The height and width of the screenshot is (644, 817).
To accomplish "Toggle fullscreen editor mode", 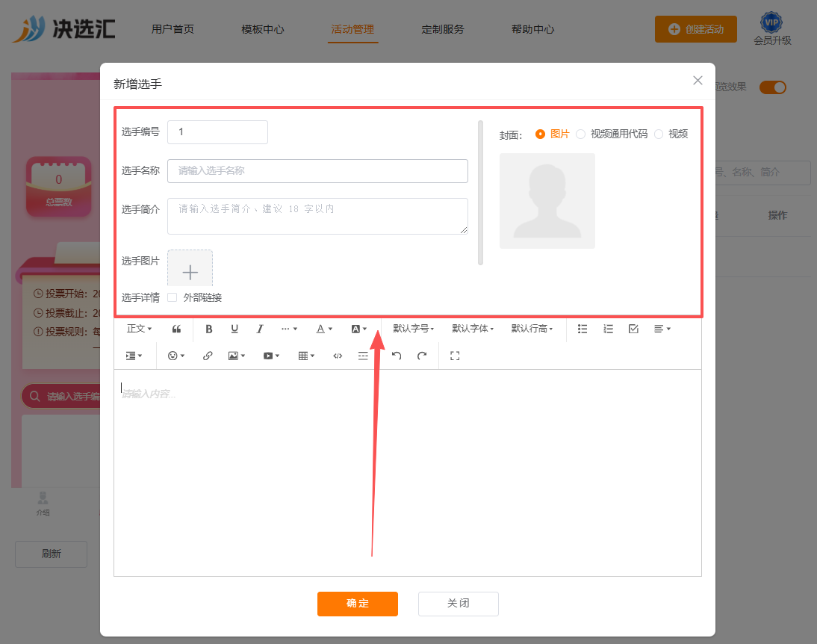I will tap(455, 356).
